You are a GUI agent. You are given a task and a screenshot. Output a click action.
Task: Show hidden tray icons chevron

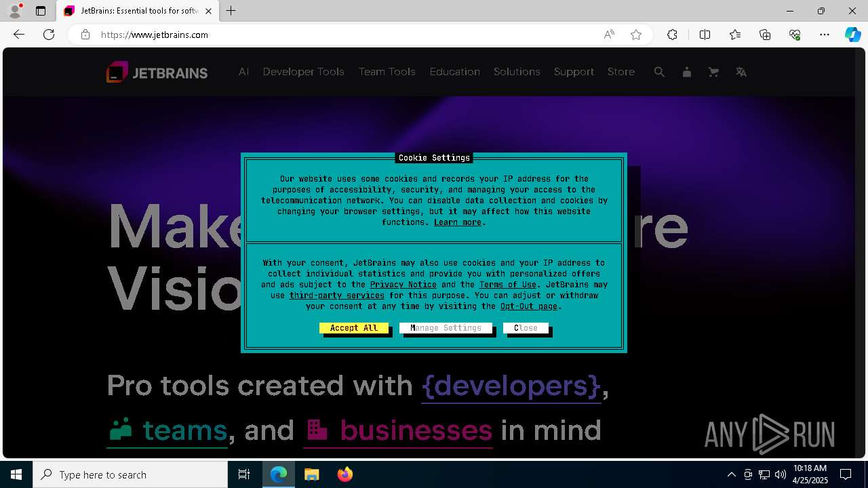point(731,474)
